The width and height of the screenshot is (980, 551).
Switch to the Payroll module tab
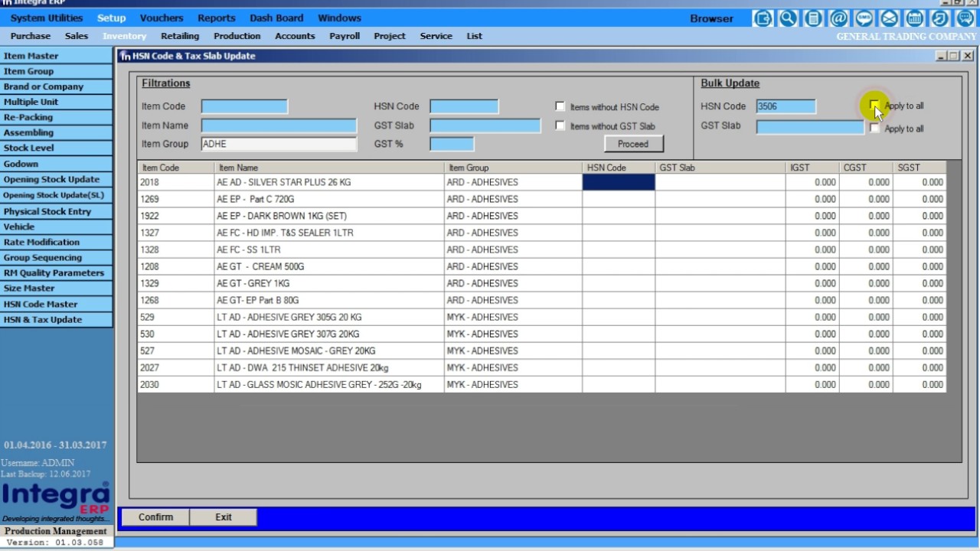point(345,36)
